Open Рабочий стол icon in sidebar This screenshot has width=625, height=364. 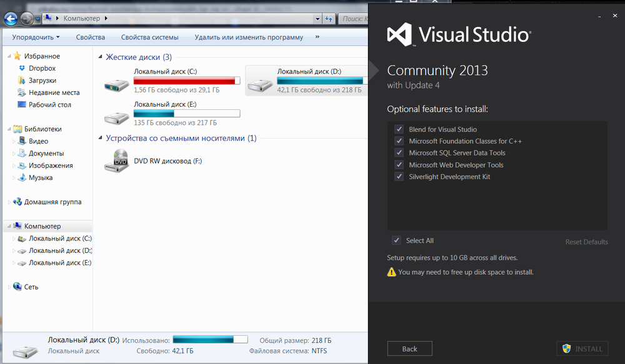pos(21,104)
